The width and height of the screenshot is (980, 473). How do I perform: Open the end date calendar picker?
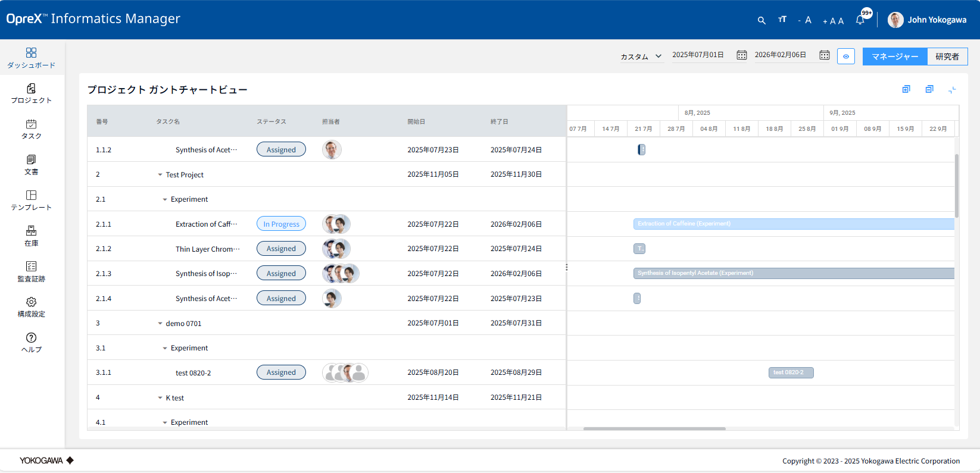point(824,55)
